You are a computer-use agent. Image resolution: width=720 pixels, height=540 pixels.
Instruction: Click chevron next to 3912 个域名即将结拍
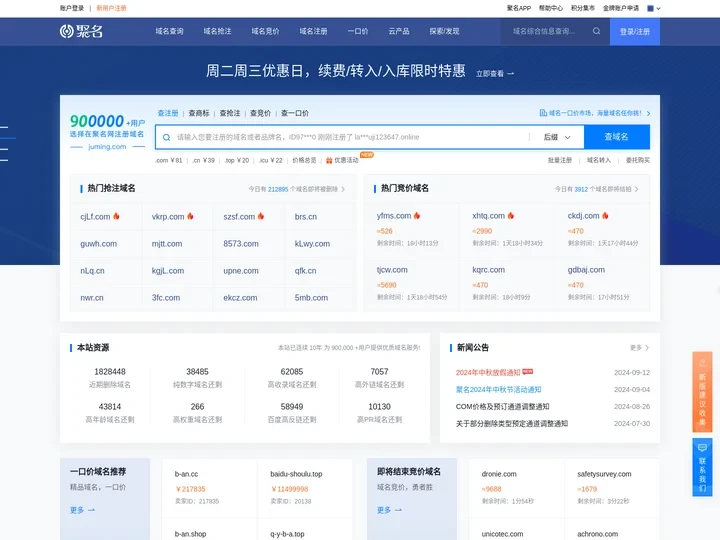point(636,189)
